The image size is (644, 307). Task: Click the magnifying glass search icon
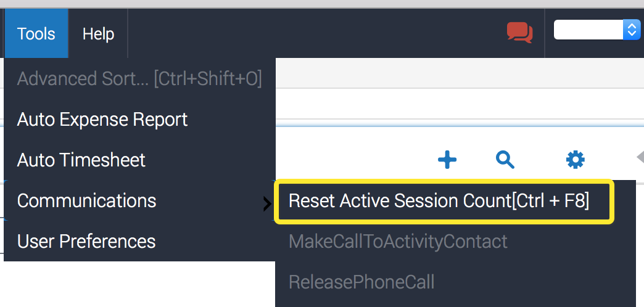[x=505, y=160]
